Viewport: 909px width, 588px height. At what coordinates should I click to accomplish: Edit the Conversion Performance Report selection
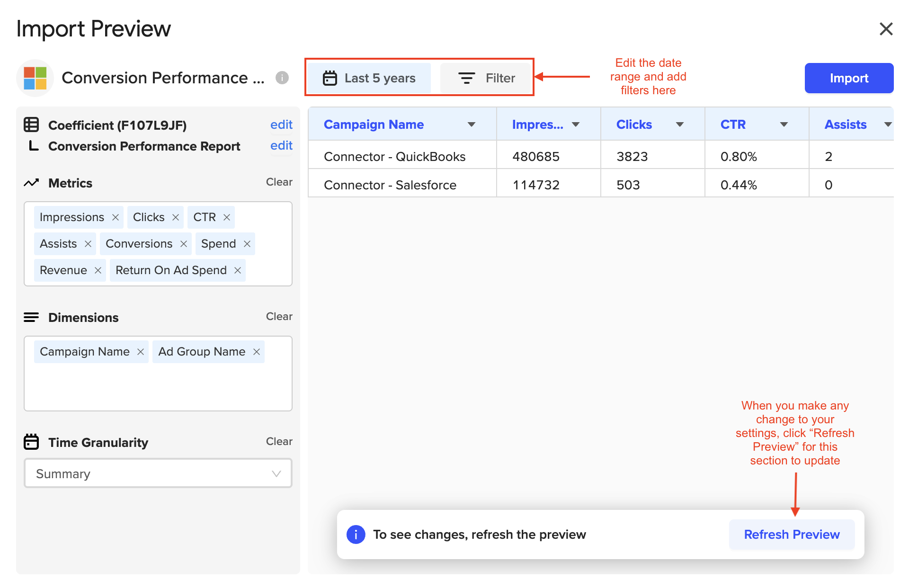tap(281, 145)
